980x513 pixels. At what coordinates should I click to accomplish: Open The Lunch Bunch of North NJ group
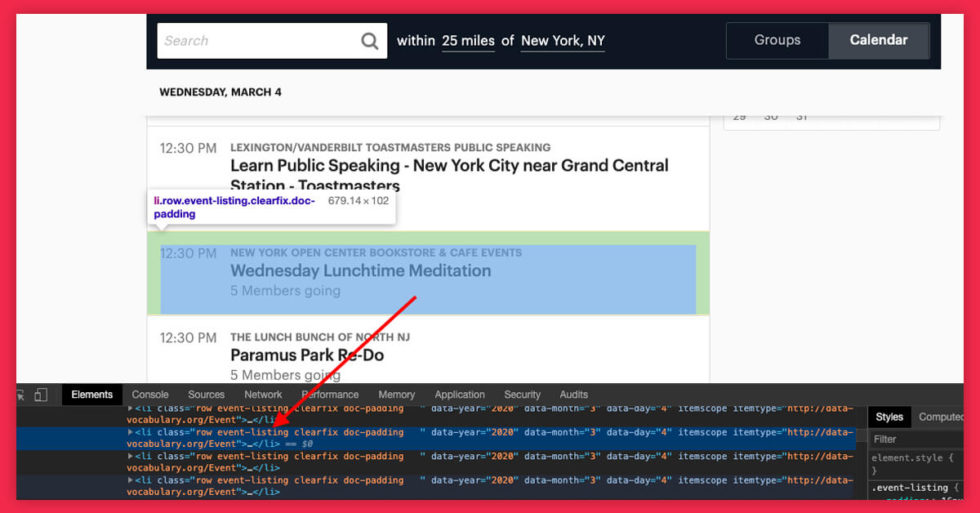(320, 337)
